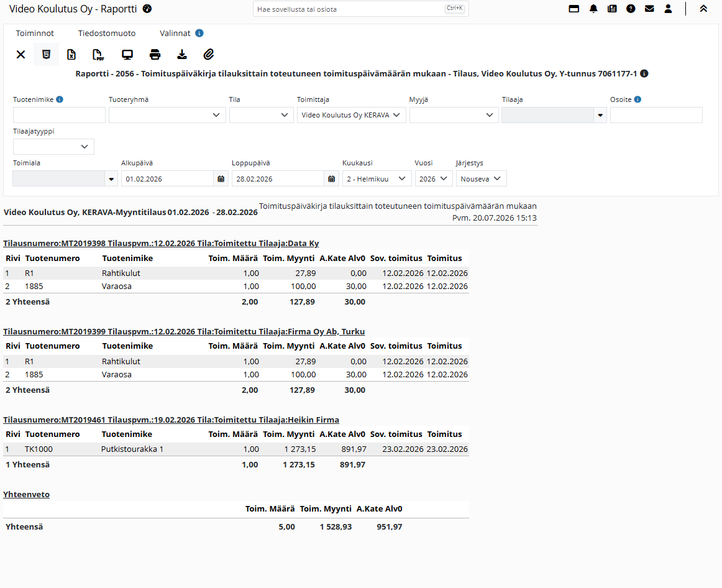The height and width of the screenshot is (588, 722).
Task: Export report as Excel file icon
Action: tap(71, 55)
